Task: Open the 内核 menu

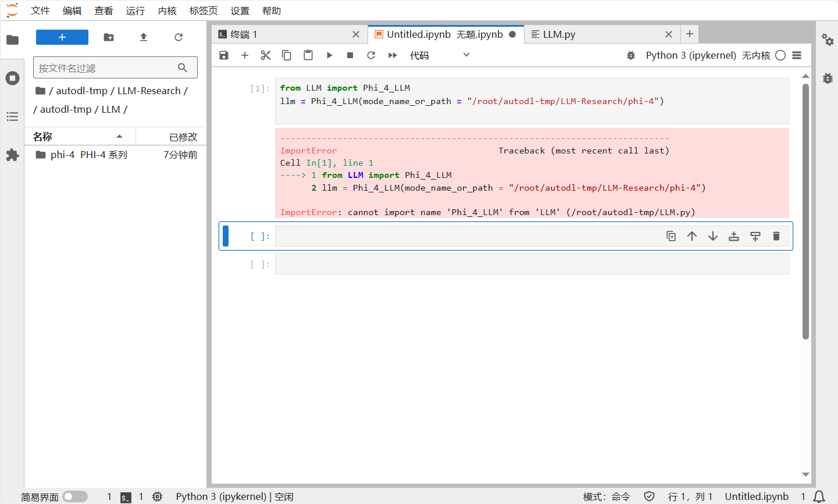Action: click(167, 10)
